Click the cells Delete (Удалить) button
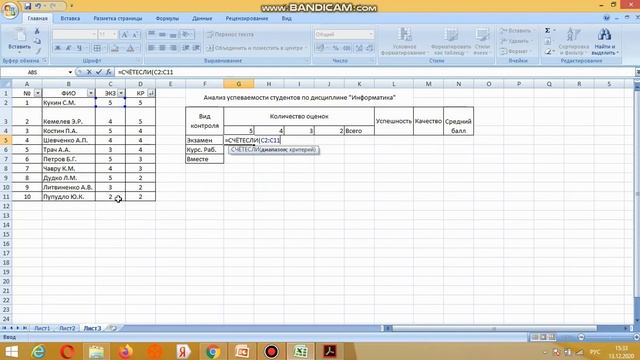Image resolution: width=640 pixels, height=360 pixels. tap(516, 41)
